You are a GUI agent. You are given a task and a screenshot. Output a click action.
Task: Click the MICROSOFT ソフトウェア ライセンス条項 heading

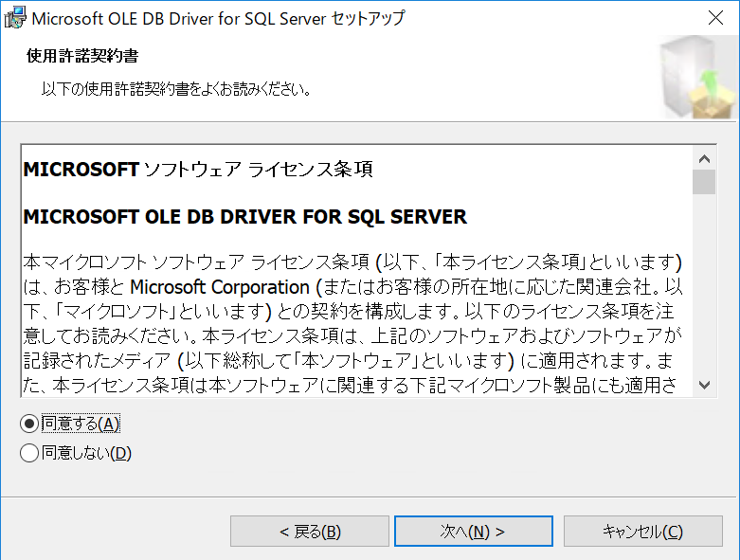197,170
